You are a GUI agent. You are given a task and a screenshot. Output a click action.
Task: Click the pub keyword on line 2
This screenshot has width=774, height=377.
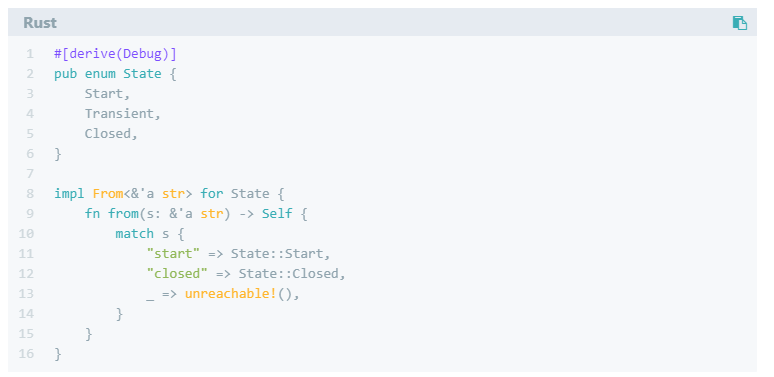click(x=66, y=74)
